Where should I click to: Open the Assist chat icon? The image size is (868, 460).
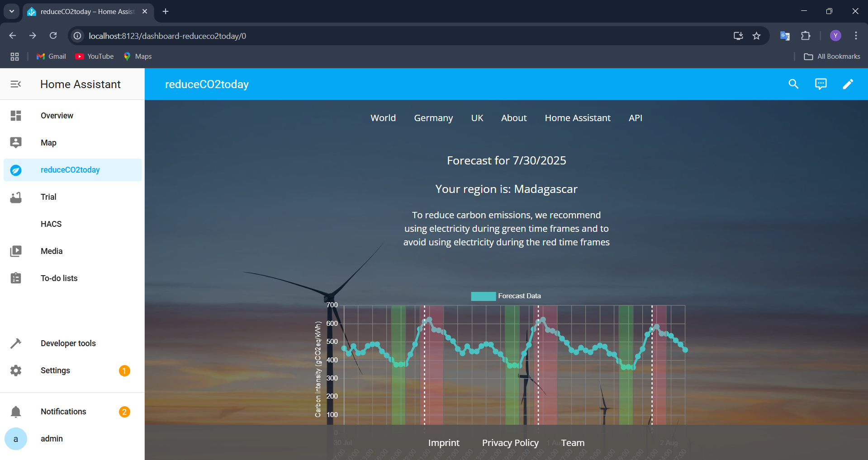(x=821, y=84)
